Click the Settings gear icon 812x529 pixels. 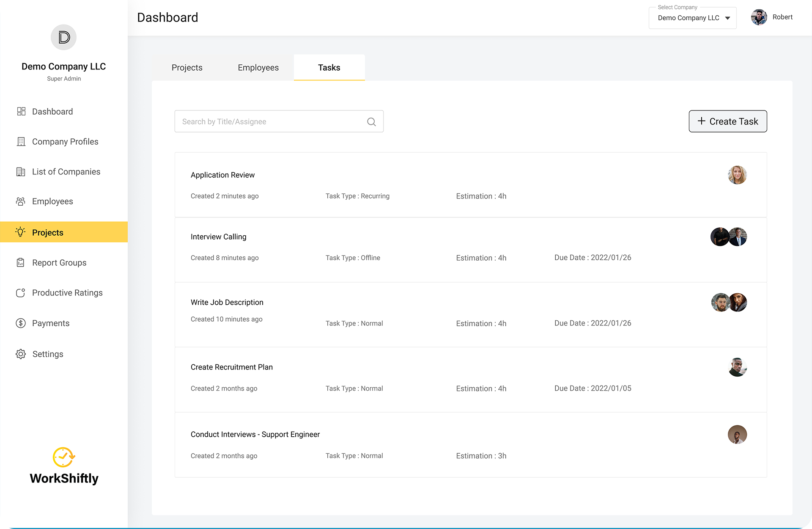coord(21,354)
